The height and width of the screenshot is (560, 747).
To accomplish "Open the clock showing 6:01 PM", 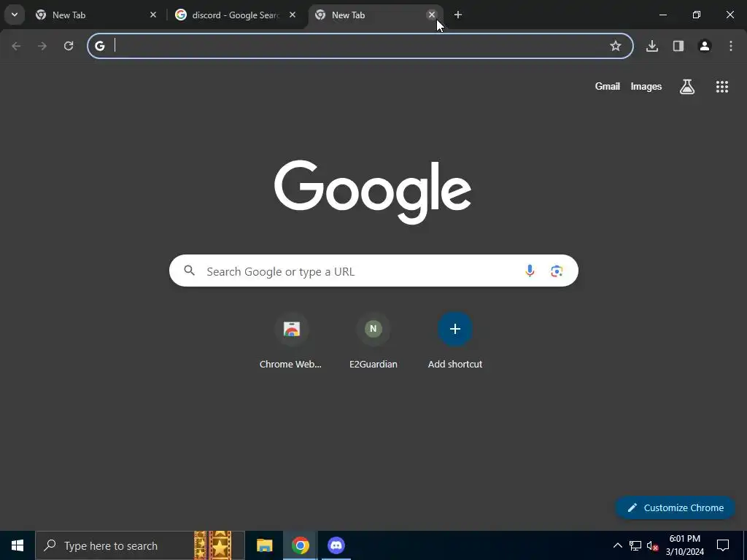I will click(x=685, y=545).
